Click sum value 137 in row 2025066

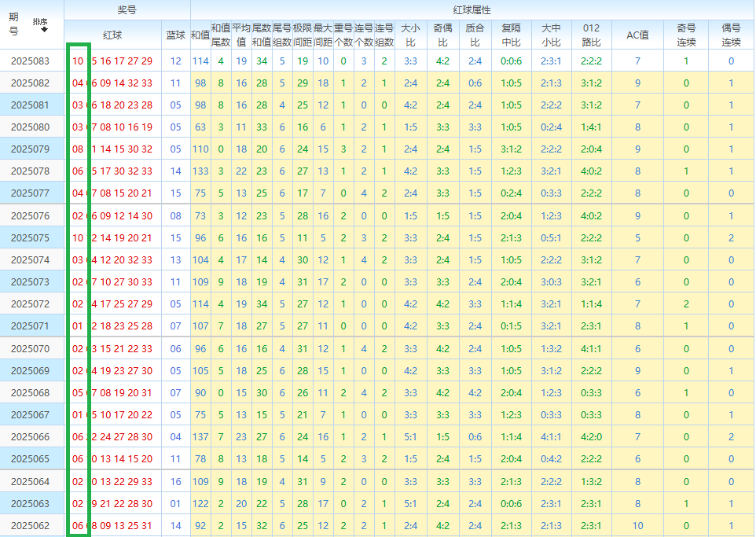click(x=200, y=437)
